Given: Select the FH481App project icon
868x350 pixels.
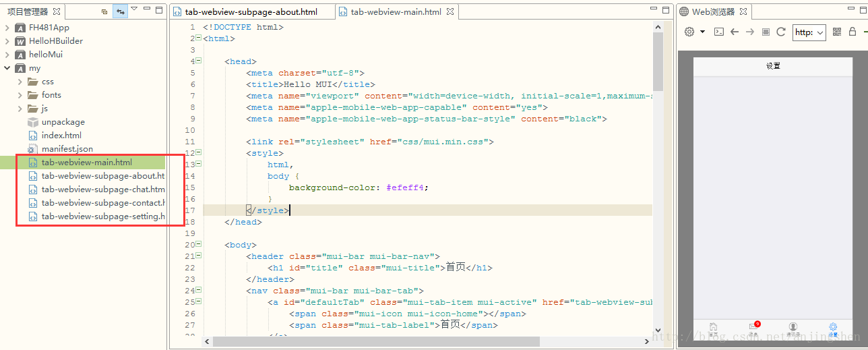Looking at the screenshot, I should pyautogui.click(x=20, y=28).
